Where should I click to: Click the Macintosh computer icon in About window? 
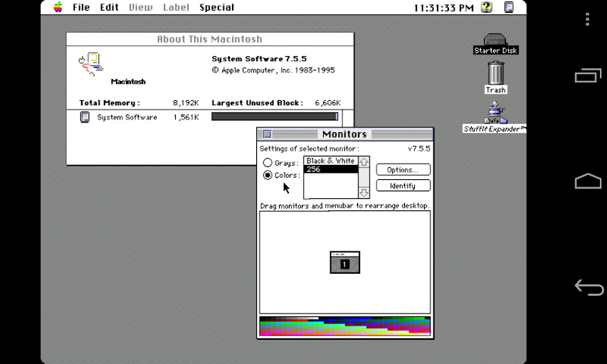pos(90,64)
